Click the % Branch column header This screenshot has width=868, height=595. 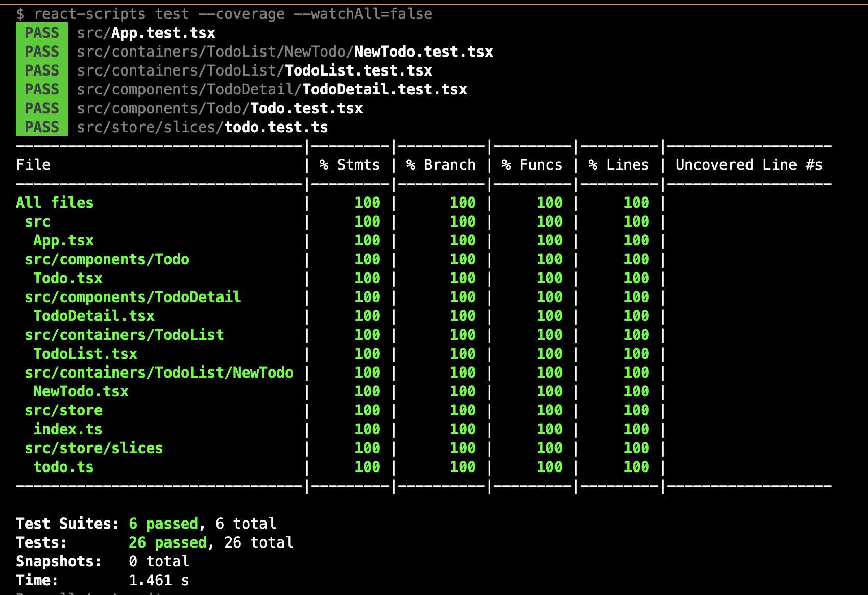441,165
